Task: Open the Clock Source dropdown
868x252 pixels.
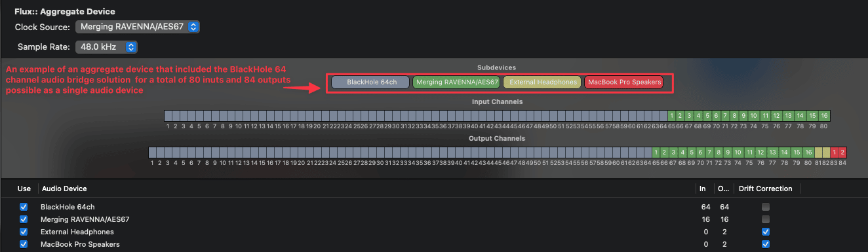Action: [138, 27]
